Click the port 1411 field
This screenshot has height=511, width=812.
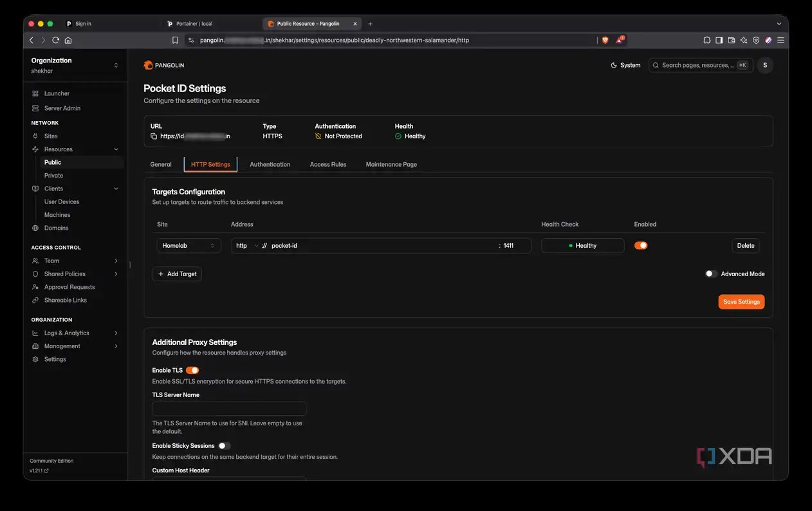point(516,245)
